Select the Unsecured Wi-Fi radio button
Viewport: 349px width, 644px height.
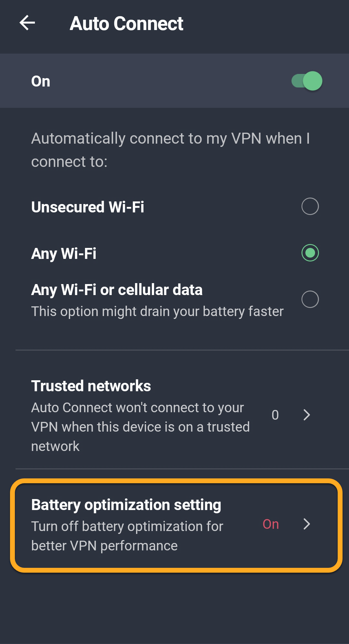pyautogui.click(x=310, y=206)
